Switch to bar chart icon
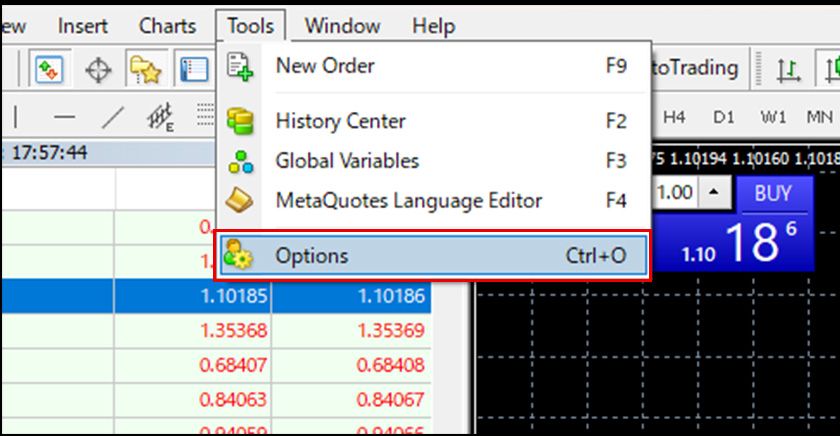The width and height of the screenshot is (840, 436). (789, 69)
